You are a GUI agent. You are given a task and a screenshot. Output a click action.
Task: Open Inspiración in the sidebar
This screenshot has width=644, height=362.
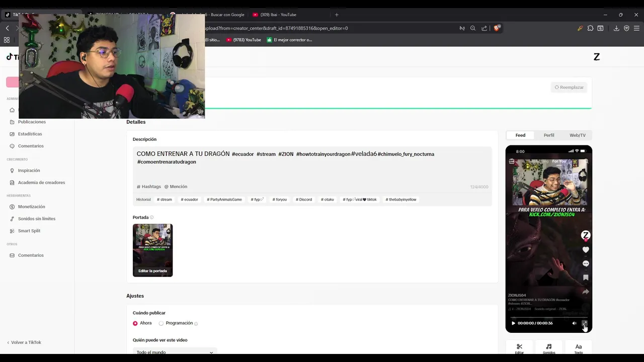(29, 170)
